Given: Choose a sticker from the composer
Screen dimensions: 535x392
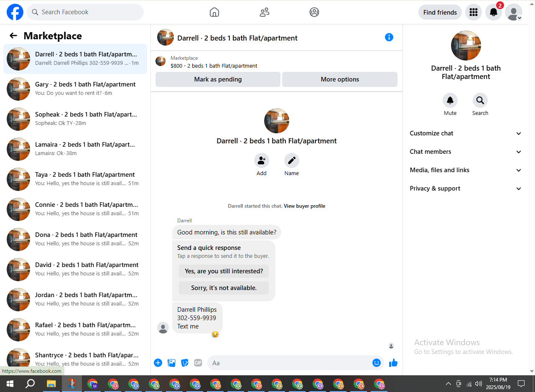Looking at the screenshot, I should 185,363.
